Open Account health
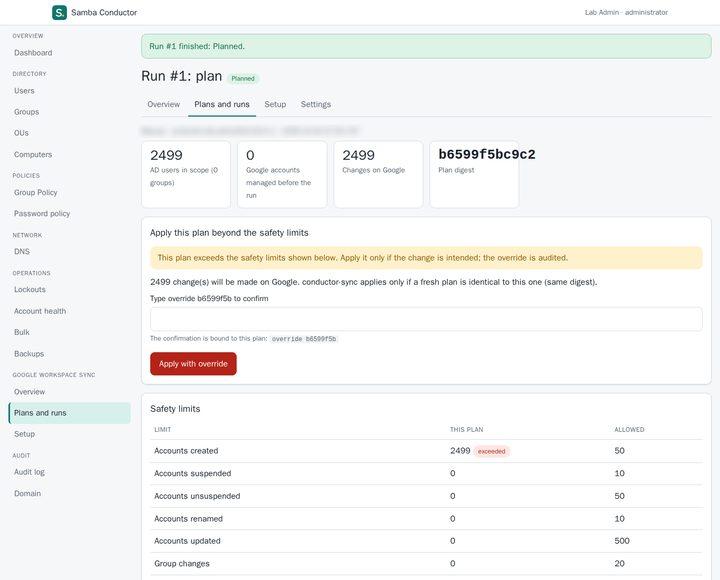 point(40,311)
